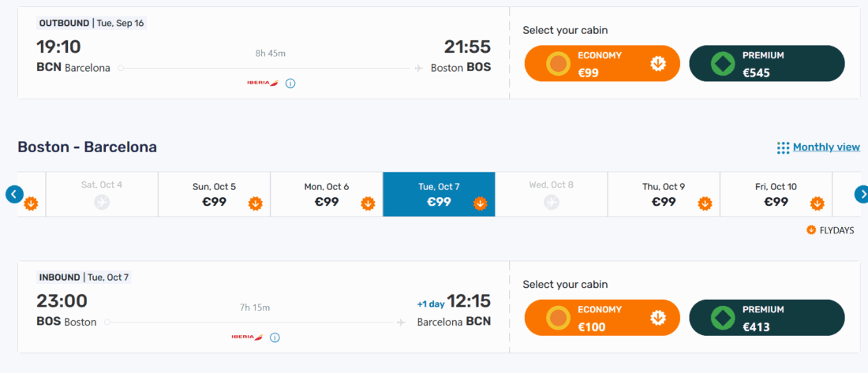Select Mon, Oct 6 date tab

click(x=327, y=194)
